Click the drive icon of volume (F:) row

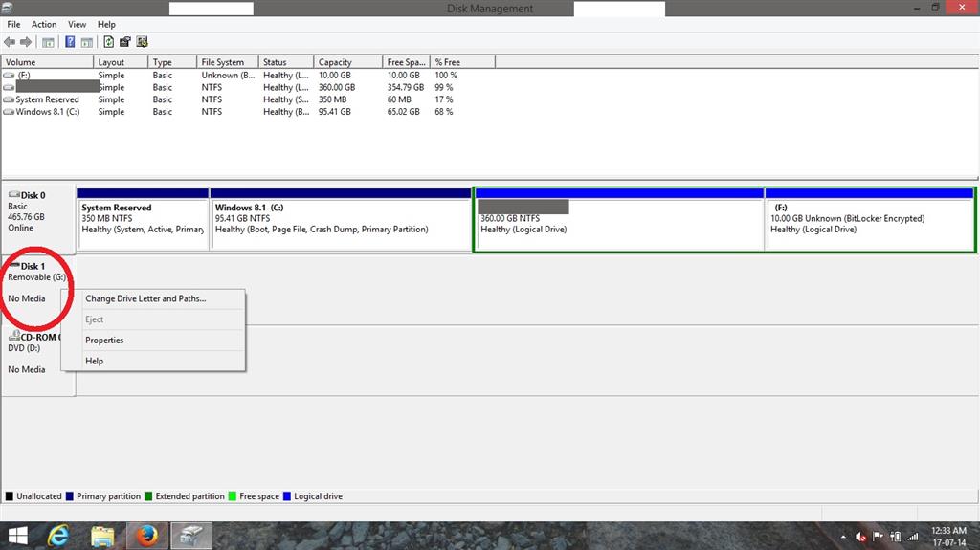(x=9, y=75)
